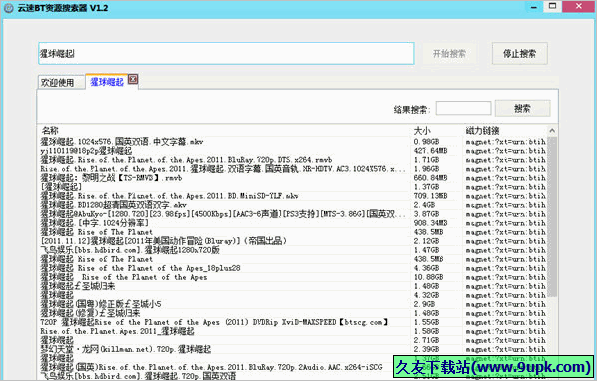The width and height of the screenshot is (597, 381).
Task: Focus the main search keyword field
Action: (x=226, y=54)
